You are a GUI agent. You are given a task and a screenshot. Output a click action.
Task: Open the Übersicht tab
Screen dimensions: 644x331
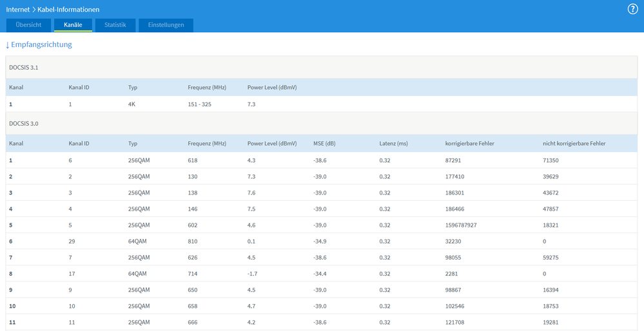point(28,25)
